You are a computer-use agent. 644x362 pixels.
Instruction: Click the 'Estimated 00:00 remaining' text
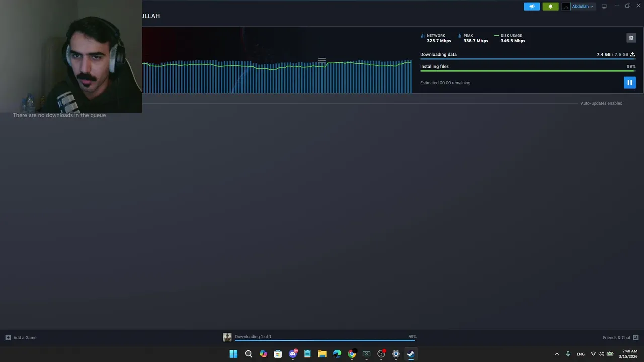445,83
